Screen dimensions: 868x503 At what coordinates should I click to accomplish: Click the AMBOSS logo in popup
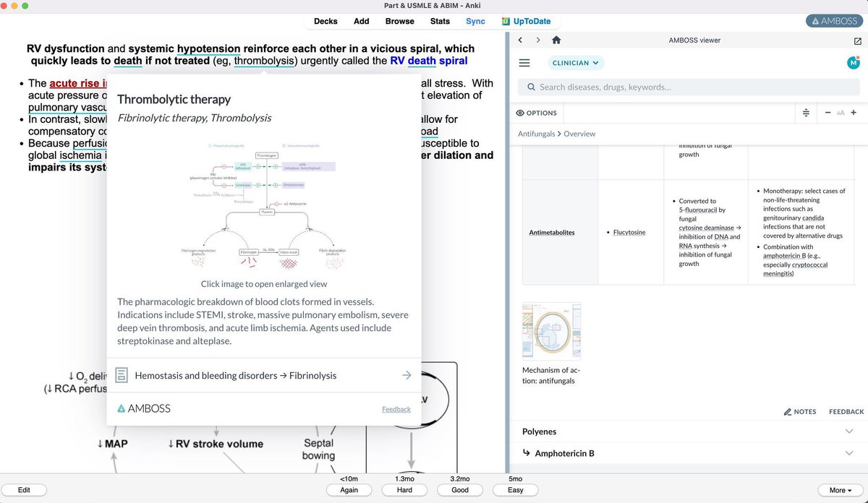[144, 408]
